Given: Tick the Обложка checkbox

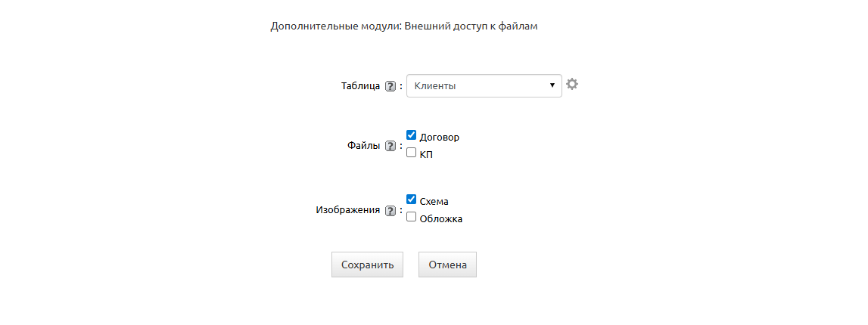Looking at the screenshot, I should tap(412, 217).
